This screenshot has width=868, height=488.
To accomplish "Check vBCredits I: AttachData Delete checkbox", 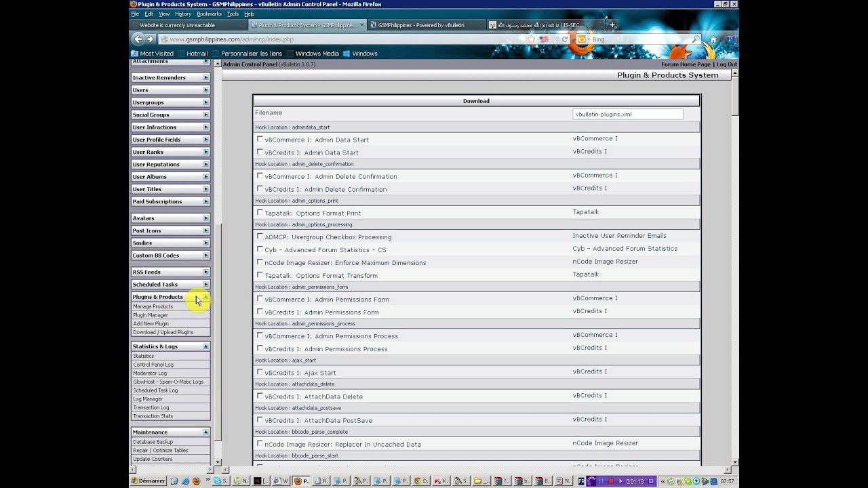I will point(260,395).
